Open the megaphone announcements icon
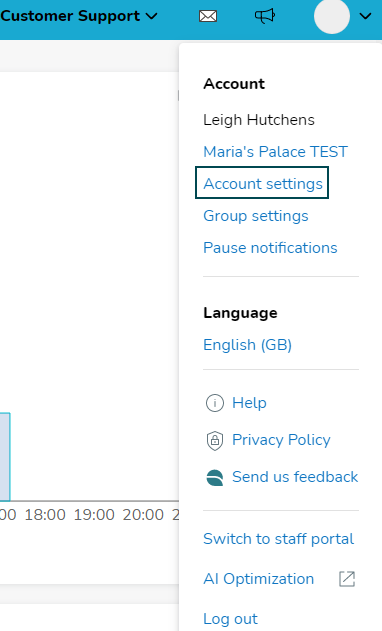 (x=265, y=16)
